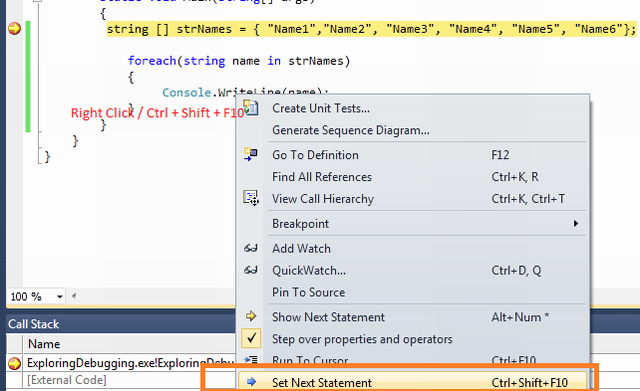Click the Add Watch glasses icon
This screenshot has height=391, width=640.
coord(251,248)
